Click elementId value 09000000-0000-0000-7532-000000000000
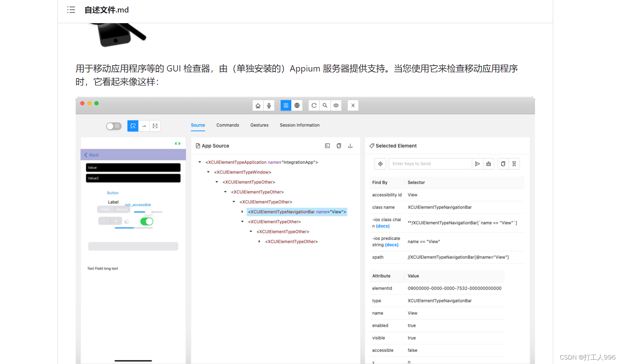621x364 pixels. click(x=455, y=288)
